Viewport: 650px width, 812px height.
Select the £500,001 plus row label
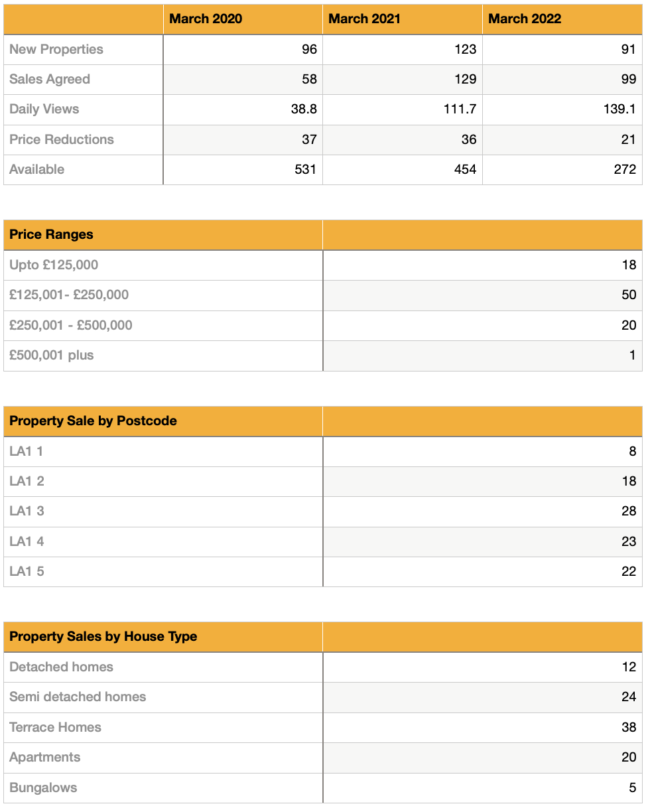(52, 355)
